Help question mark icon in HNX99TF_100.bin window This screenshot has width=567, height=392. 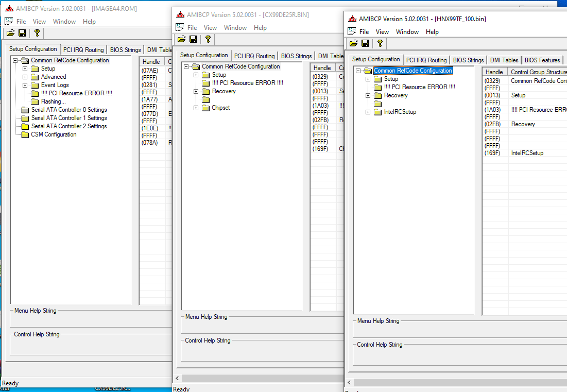380,43
